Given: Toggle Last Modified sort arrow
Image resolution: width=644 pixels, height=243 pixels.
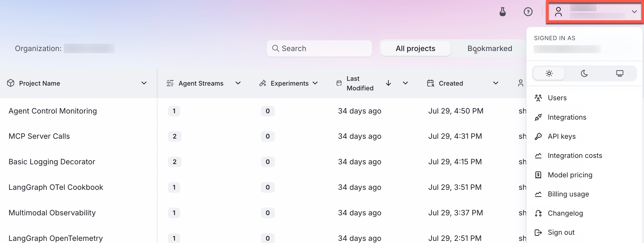Looking at the screenshot, I should pyautogui.click(x=388, y=83).
